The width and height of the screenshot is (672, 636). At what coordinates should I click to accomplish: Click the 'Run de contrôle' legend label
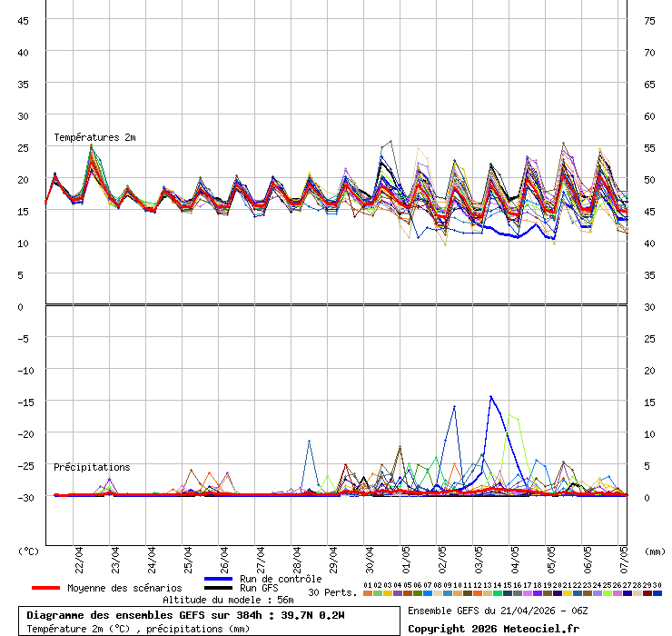click(x=281, y=579)
